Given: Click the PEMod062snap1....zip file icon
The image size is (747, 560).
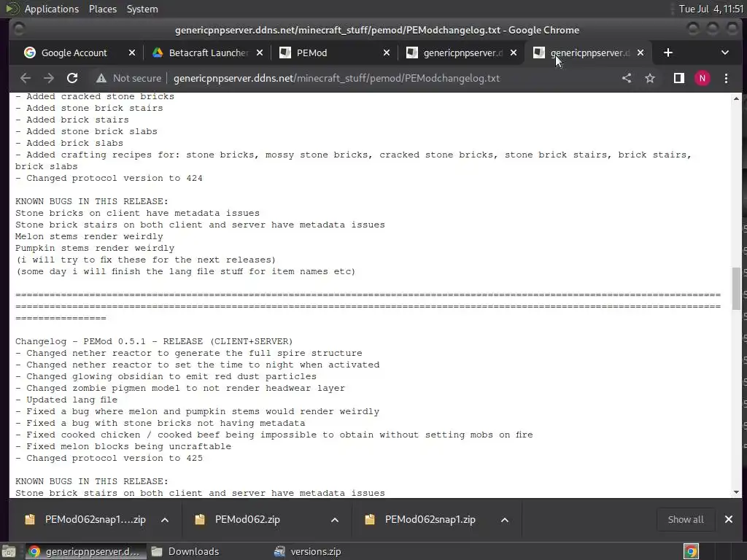Looking at the screenshot, I should [30, 519].
